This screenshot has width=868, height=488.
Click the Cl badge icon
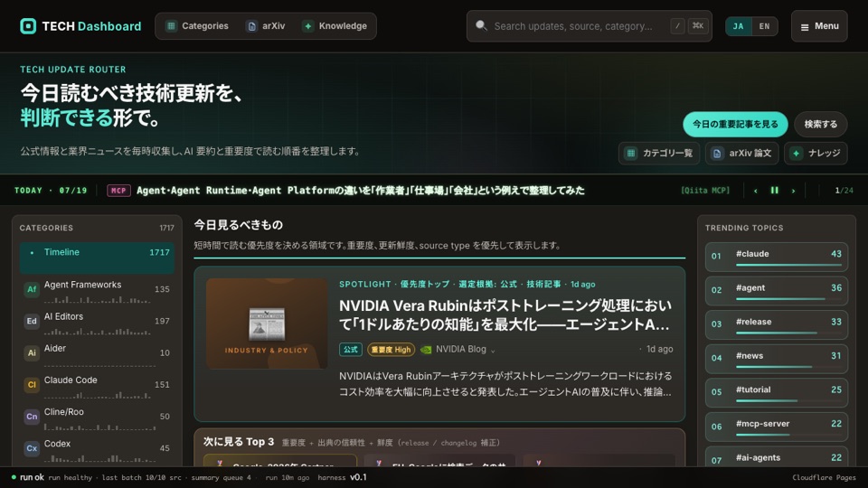32,385
